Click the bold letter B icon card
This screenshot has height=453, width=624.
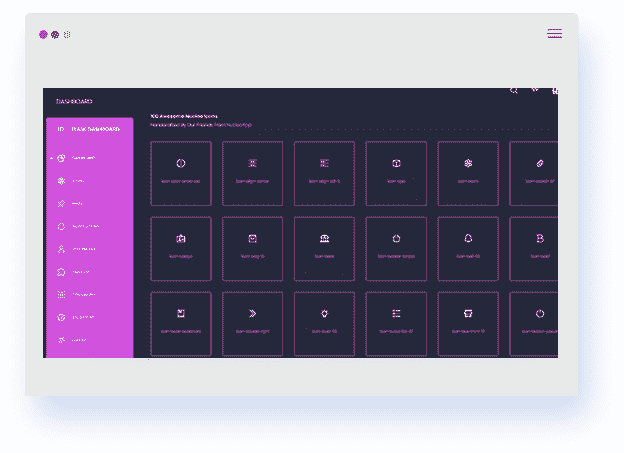[539, 247]
